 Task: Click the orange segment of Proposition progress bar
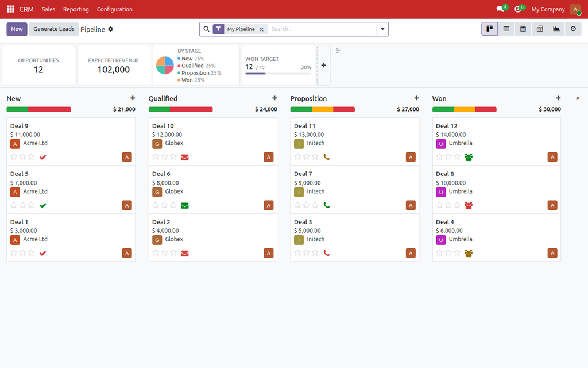(323, 109)
